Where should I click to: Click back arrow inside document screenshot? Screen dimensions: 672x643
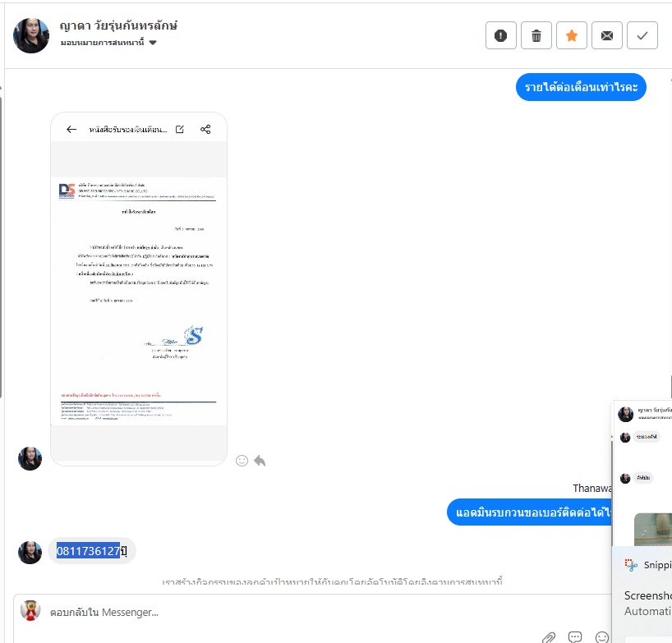71,130
